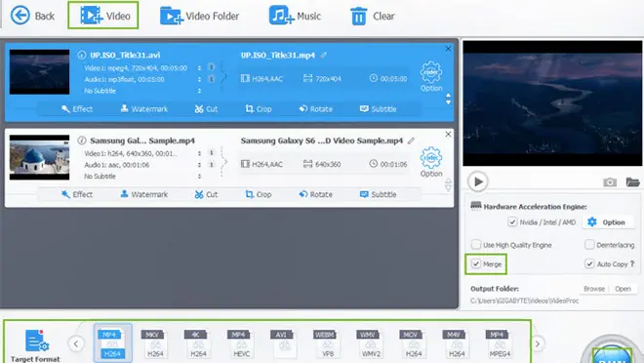Open video track dropdown for Samsung video
644x363 pixels.
point(200,153)
